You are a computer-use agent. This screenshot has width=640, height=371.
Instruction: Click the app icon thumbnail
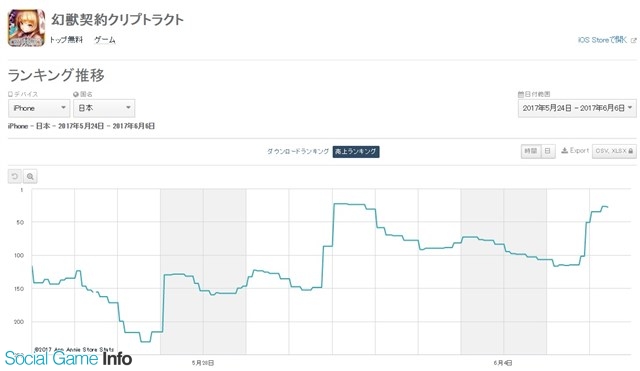26,28
